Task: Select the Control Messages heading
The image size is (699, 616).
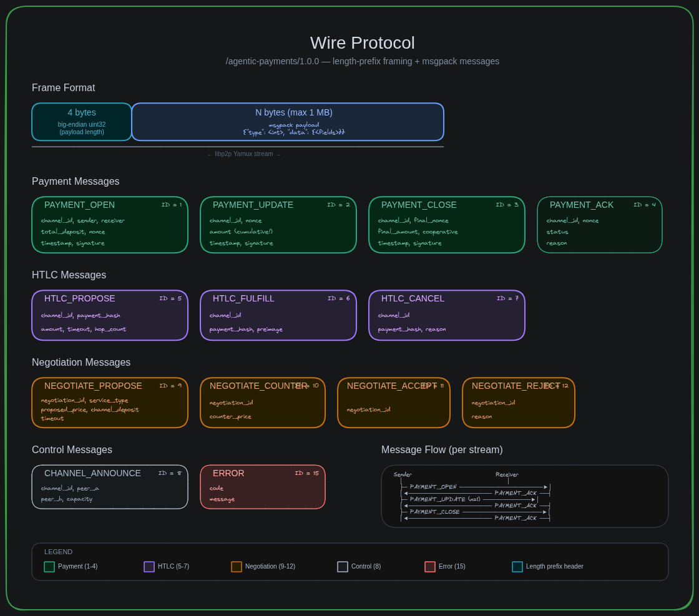Action: point(72,449)
